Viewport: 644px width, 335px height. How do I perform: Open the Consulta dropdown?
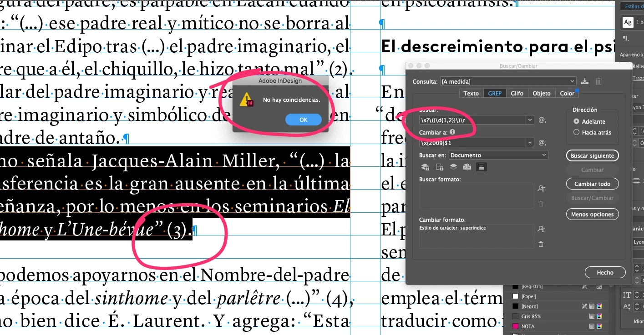508,81
